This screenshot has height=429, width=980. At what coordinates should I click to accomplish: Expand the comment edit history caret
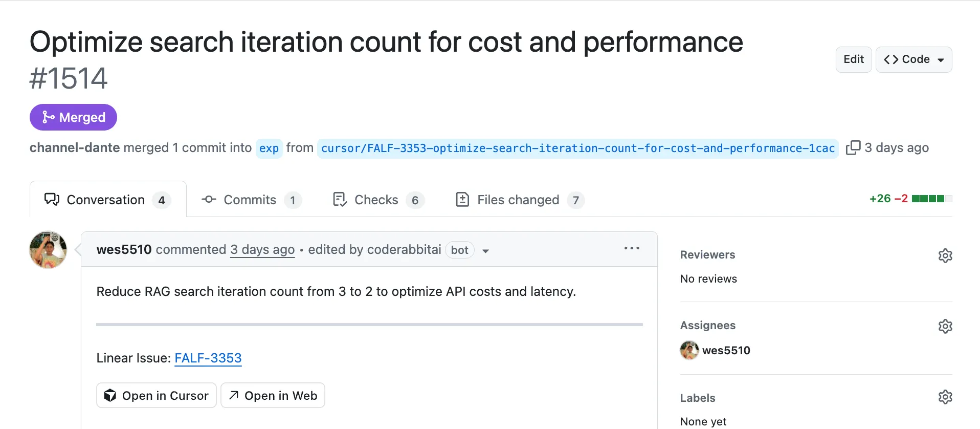coord(485,251)
